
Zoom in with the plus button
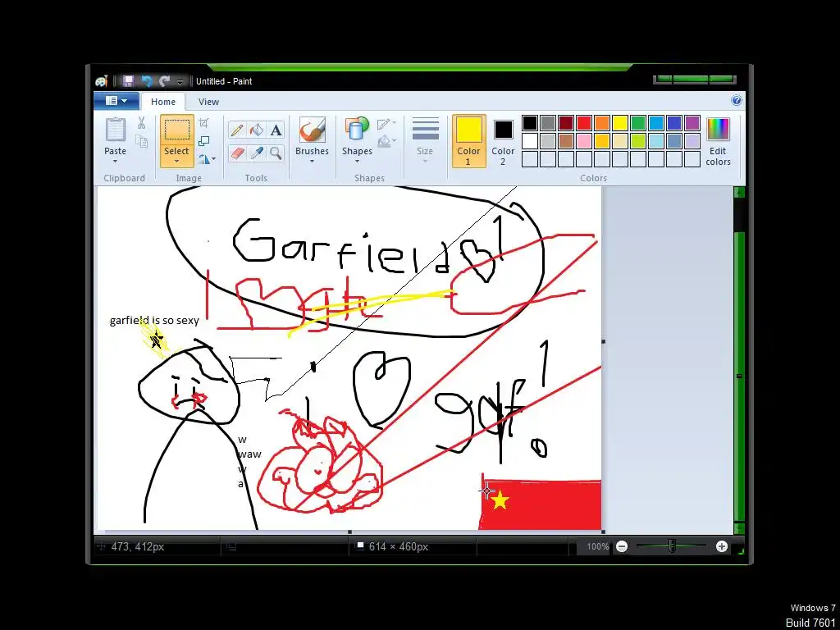tap(722, 546)
